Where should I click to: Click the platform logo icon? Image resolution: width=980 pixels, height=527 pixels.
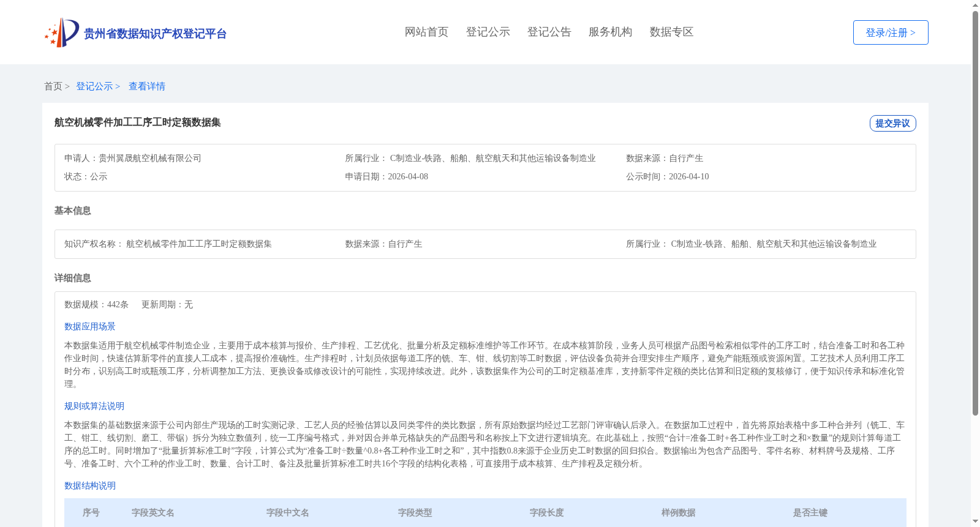coord(62,32)
